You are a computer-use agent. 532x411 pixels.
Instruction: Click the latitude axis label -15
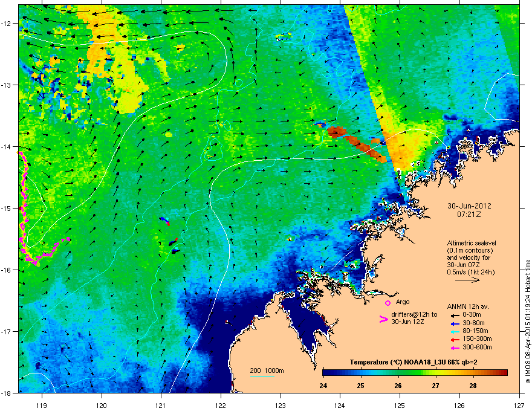pos(7,208)
